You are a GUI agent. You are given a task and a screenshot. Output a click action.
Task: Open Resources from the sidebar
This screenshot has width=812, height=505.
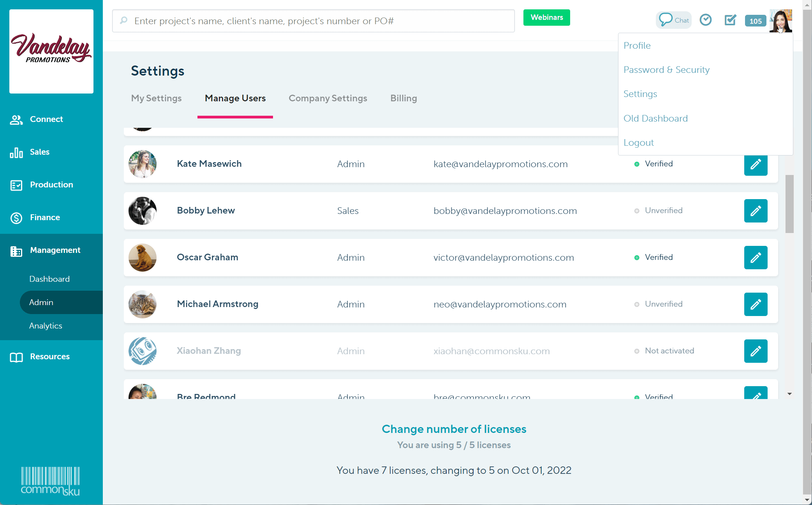(x=16, y=357)
